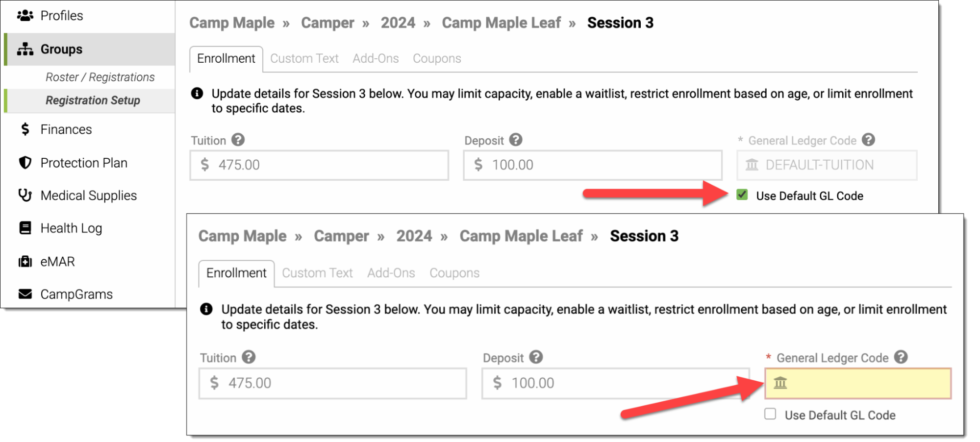Open the Add-Ons tab in lower panel

pos(391,273)
